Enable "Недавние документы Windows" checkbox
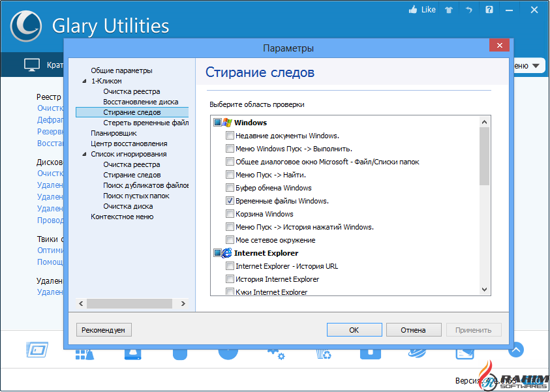Screen dimensions: 550x392 [x=230, y=136]
